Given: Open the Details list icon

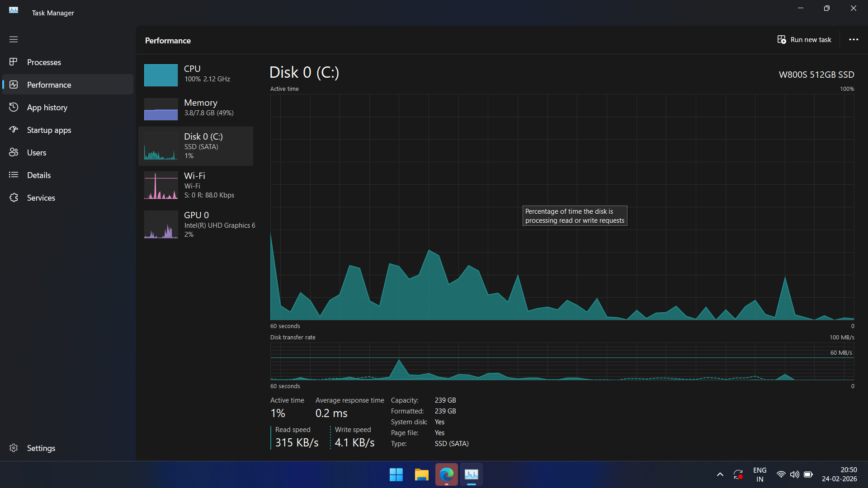Looking at the screenshot, I should click(14, 175).
